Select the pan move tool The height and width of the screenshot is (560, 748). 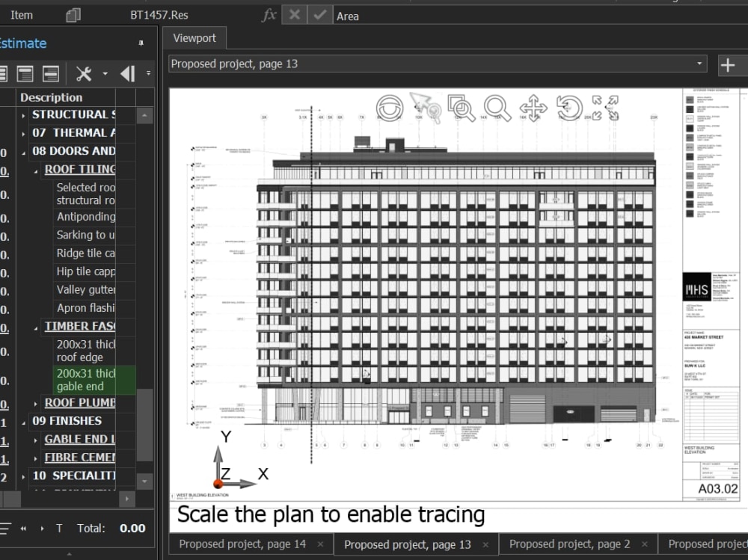click(533, 108)
